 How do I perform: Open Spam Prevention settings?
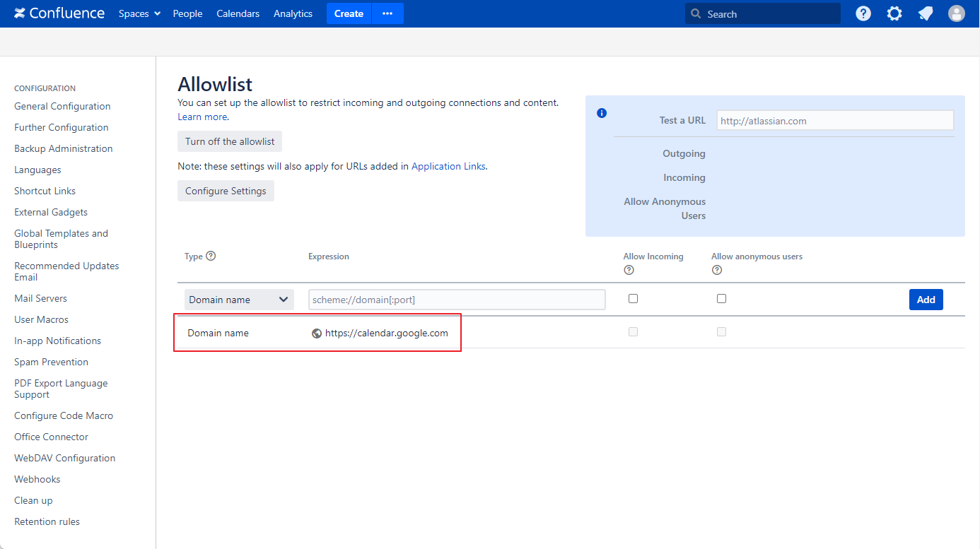(x=51, y=362)
